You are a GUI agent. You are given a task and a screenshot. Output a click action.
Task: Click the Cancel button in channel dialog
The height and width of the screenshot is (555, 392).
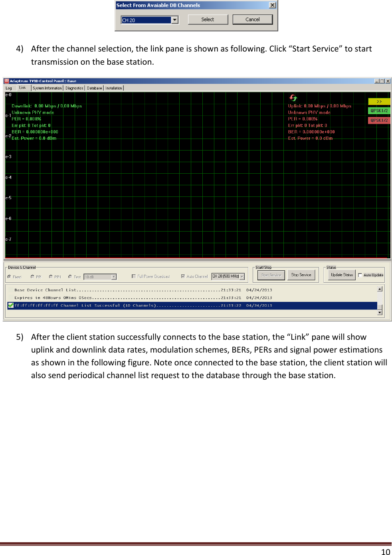pos(253,20)
